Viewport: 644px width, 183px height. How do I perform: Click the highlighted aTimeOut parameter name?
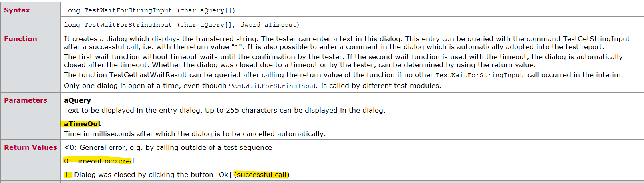click(83, 124)
